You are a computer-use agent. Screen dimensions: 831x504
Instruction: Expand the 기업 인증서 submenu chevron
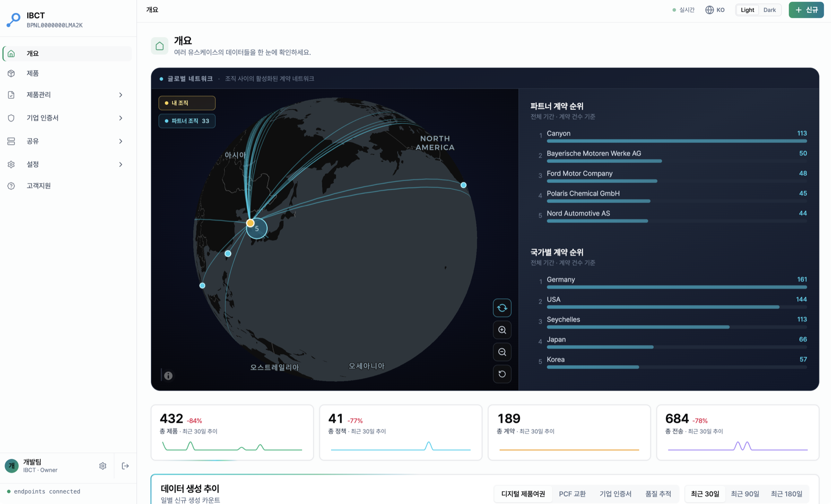click(120, 118)
